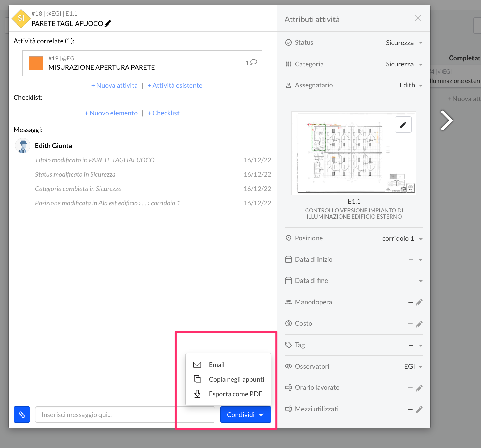
Task: Edit the Costo field pencil icon
Action: click(x=419, y=324)
